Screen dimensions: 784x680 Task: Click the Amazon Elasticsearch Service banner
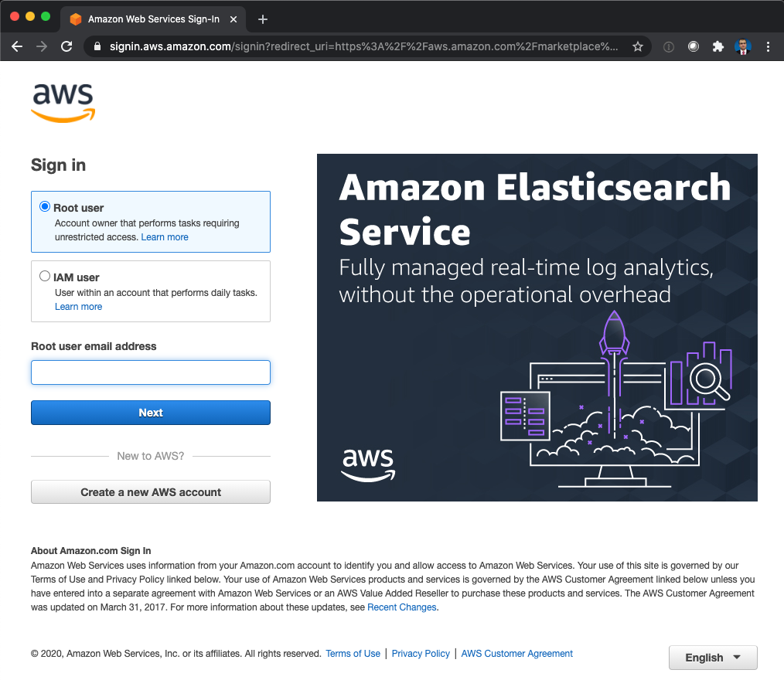(x=537, y=328)
